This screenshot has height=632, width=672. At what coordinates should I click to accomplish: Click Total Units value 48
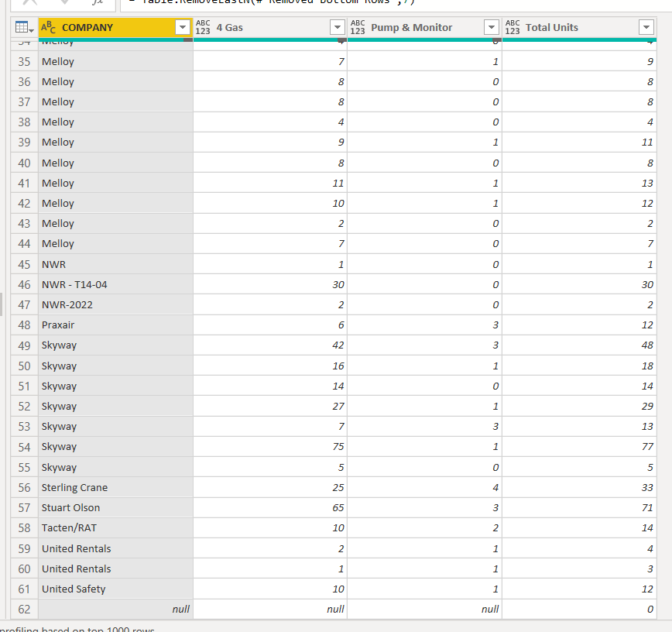coord(579,345)
